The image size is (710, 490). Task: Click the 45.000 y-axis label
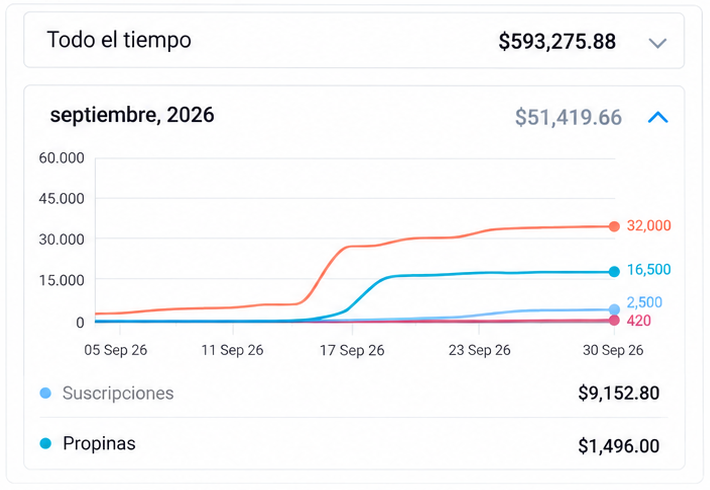[x=62, y=198]
